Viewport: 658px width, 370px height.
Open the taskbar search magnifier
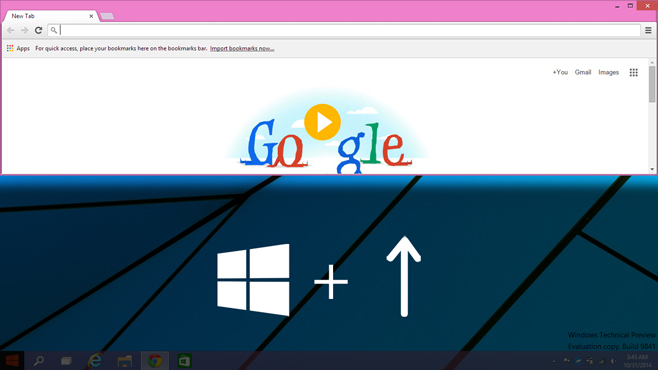pos(39,361)
